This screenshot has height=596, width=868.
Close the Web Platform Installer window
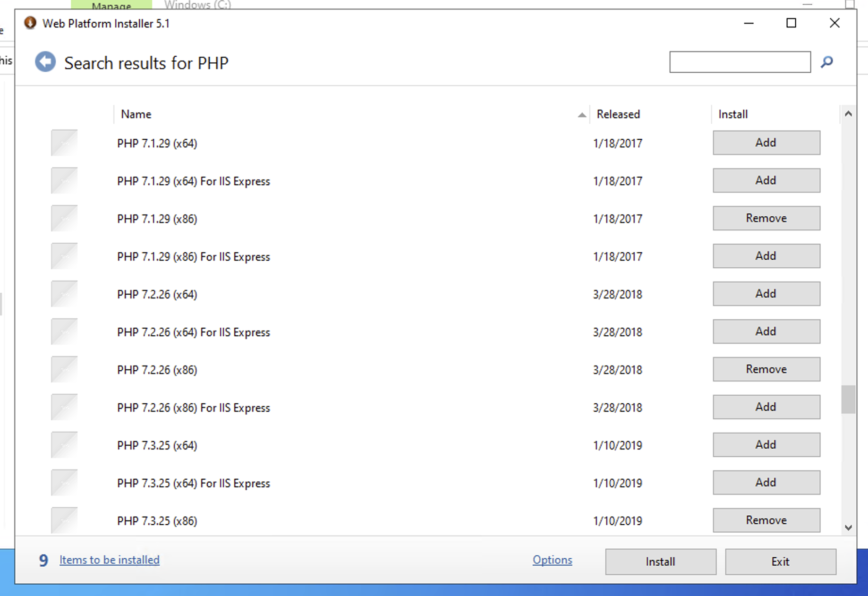pos(834,23)
